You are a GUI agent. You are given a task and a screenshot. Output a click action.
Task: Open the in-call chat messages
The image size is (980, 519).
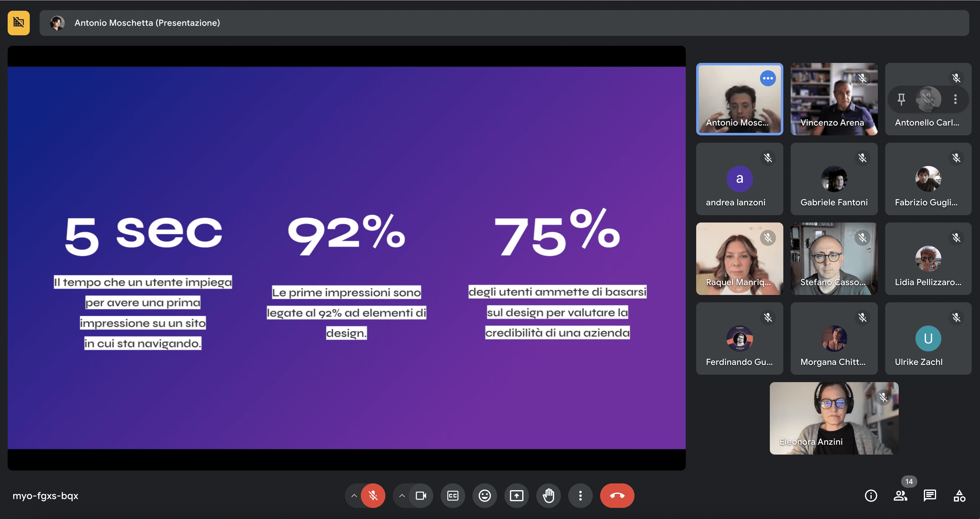(929, 495)
